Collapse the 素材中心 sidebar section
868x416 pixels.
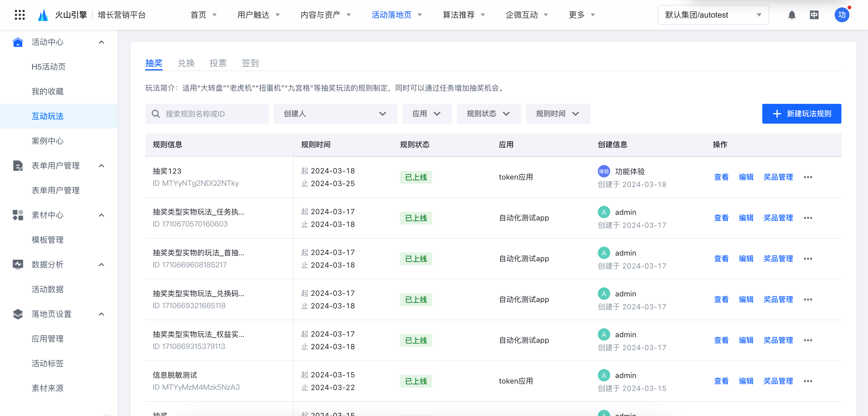click(x=101, y=215)
